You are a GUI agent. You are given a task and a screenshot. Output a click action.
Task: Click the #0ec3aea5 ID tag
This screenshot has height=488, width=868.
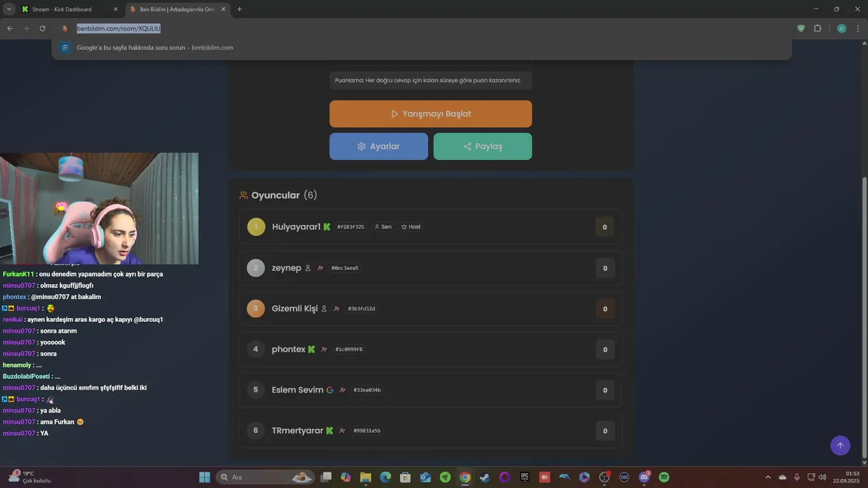click(345, 268)
